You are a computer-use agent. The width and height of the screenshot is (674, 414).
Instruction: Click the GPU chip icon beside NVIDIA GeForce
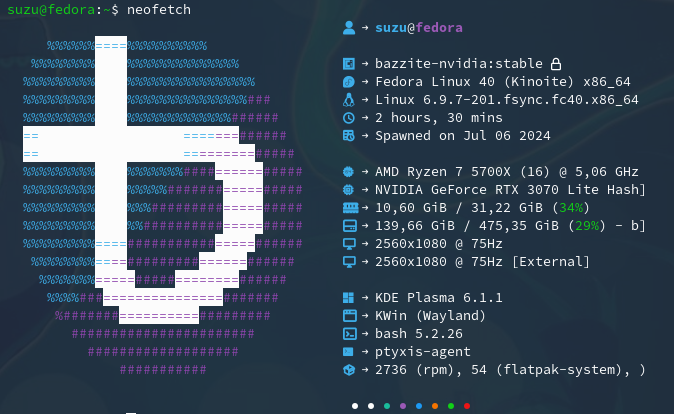348,190
